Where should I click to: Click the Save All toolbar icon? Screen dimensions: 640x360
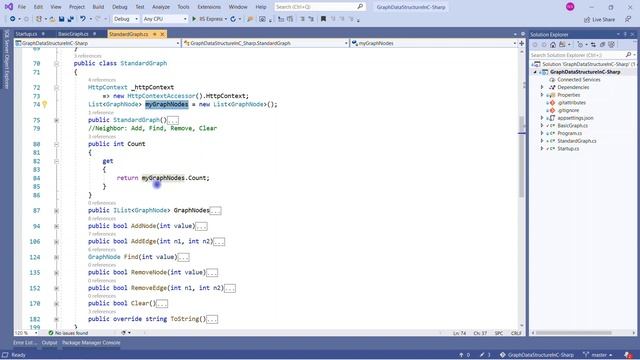pos(70,19)
